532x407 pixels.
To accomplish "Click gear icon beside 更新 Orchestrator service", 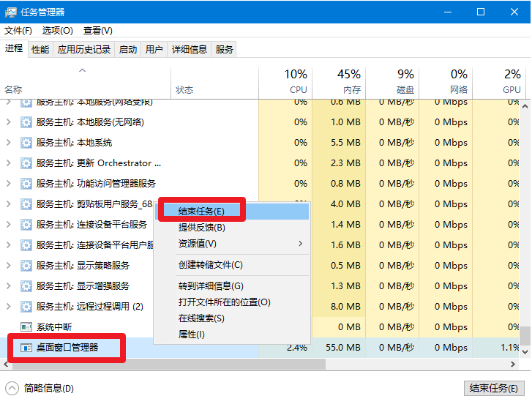I will click(26, 163).
